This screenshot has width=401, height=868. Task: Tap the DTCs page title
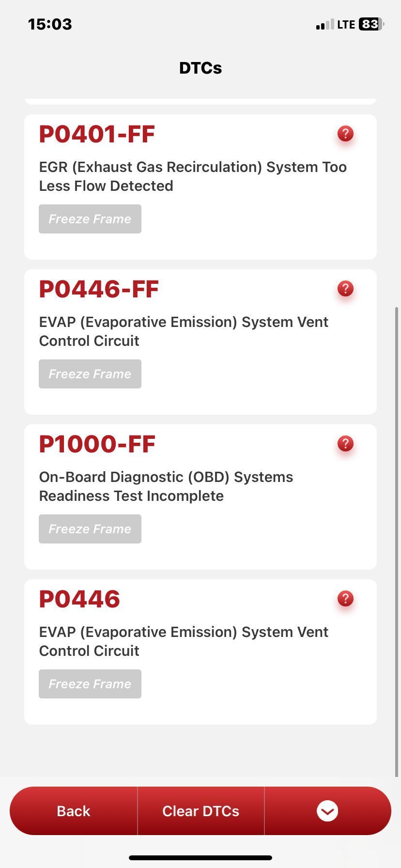click(200, 68)
